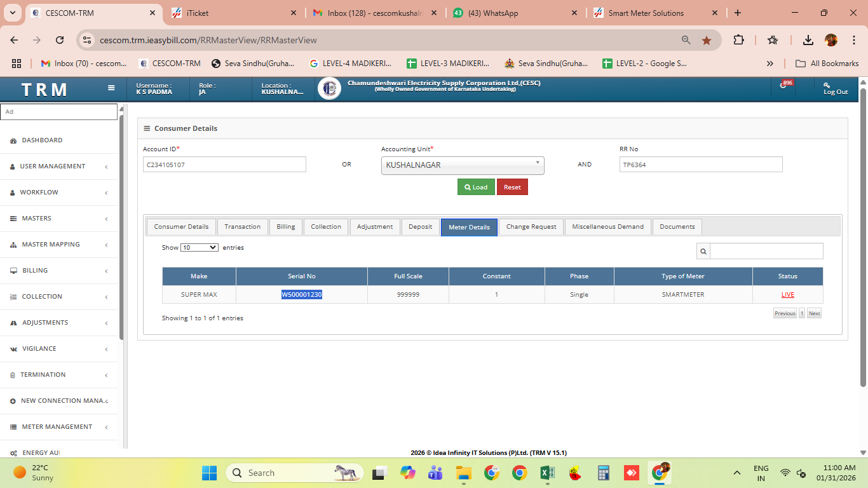Click the Vigilance VK icon

pyautogui.click(x=13, y=349)
